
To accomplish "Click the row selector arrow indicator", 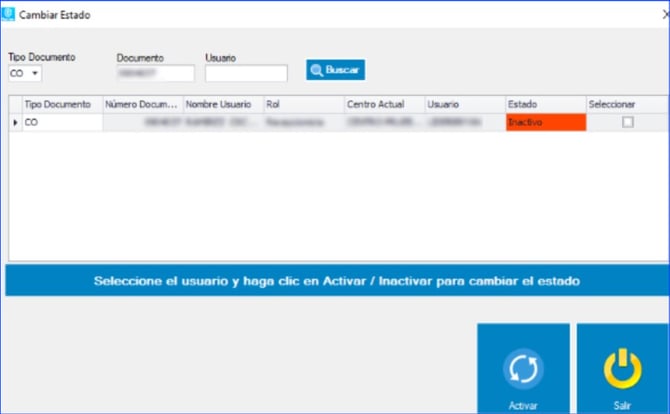I will [15, 122].
